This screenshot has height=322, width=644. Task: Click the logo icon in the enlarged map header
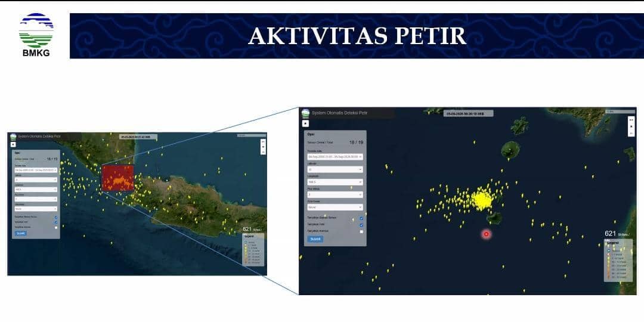(x=305, y=113)
